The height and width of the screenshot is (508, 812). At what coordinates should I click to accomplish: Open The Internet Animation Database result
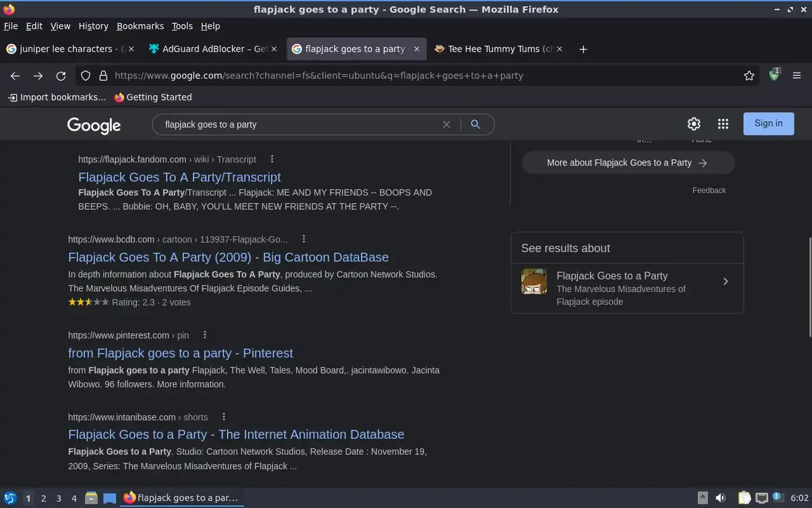[x=236, y=434]
